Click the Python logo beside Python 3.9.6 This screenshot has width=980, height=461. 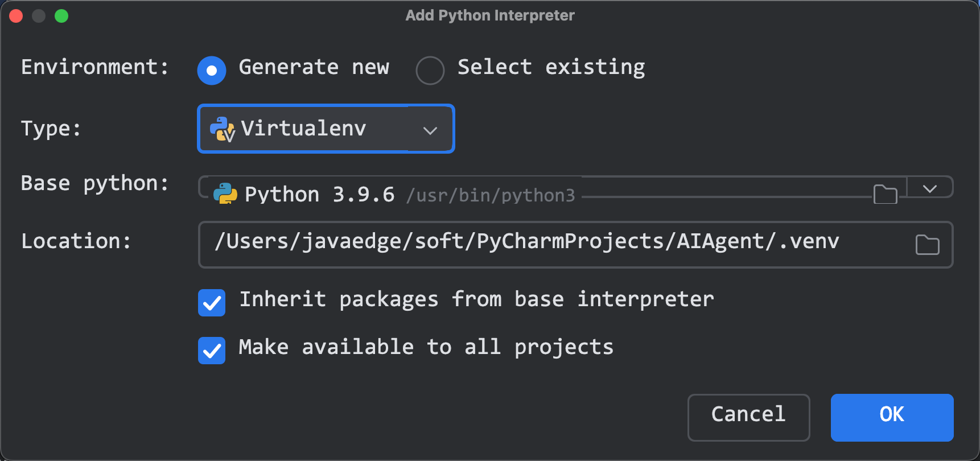225,194
